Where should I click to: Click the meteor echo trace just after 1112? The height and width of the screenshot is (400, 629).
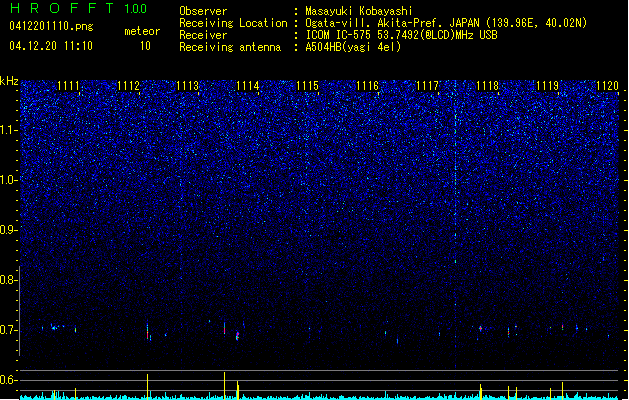pyautogui.click(x=148, y=331)
